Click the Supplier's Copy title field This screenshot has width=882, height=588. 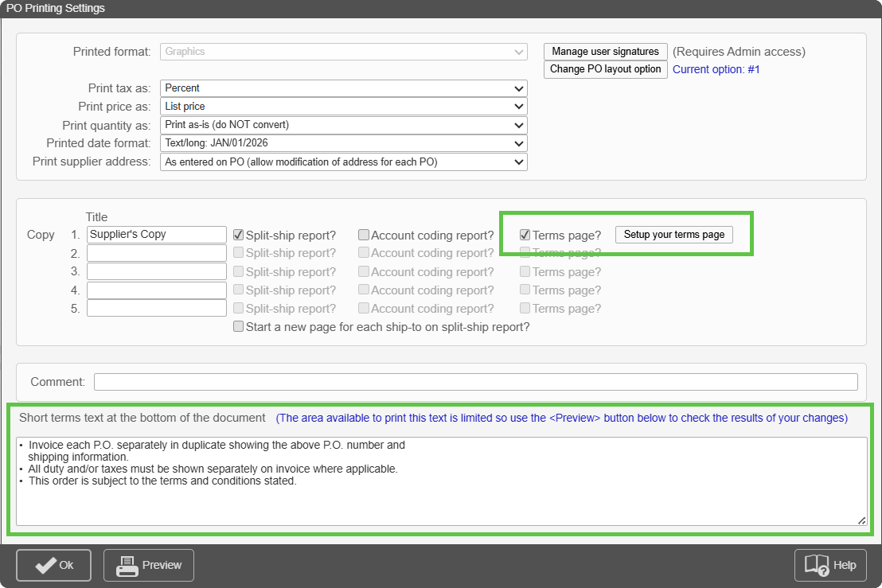click(x=156, y=235)
